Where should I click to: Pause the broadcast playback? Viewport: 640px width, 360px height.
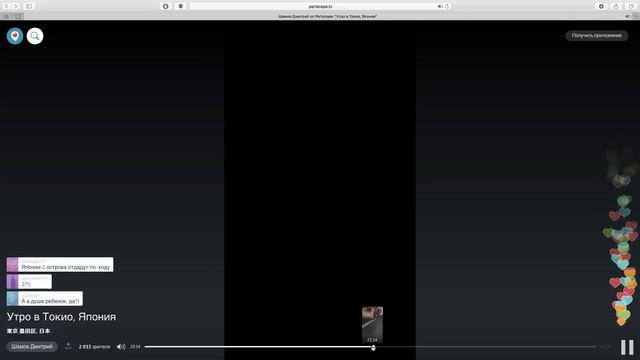627,347
